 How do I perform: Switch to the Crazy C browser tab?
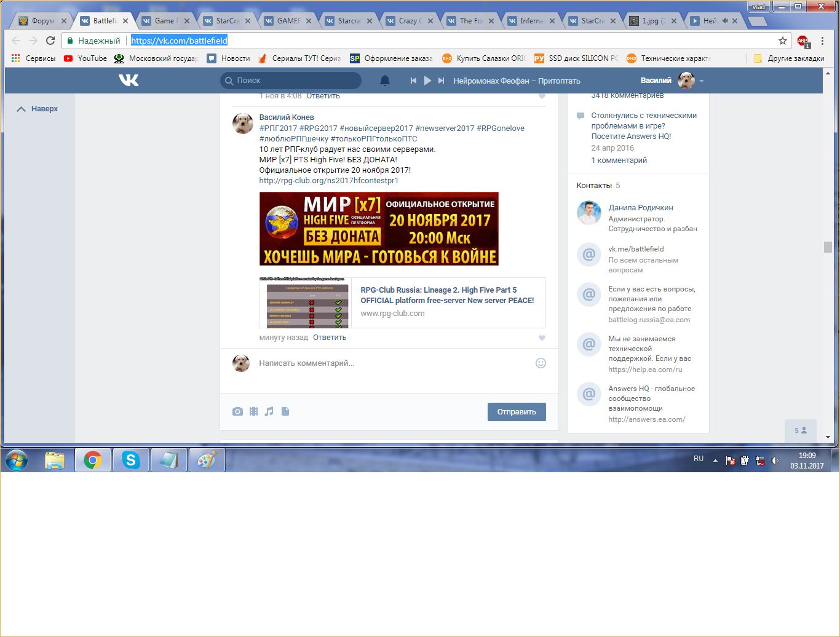409,21
